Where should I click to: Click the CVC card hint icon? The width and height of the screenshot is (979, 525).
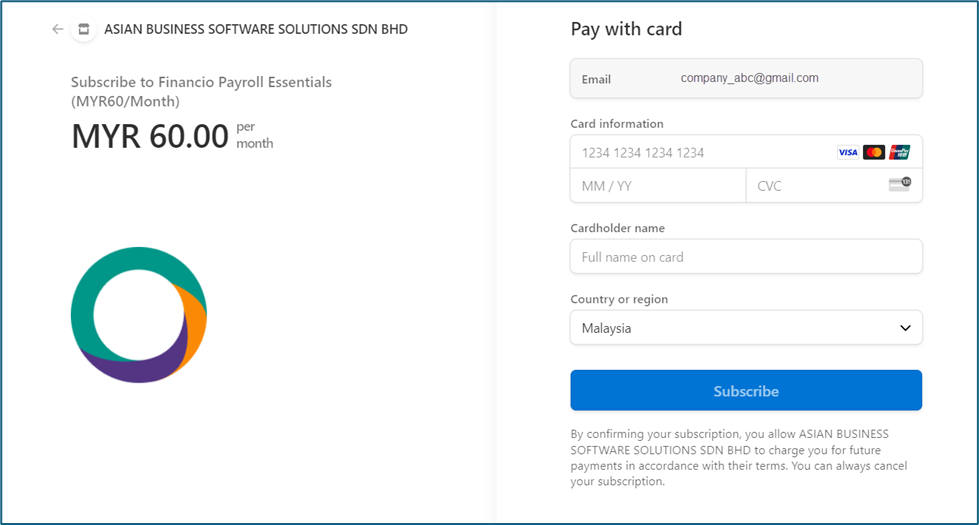[900, 184]
